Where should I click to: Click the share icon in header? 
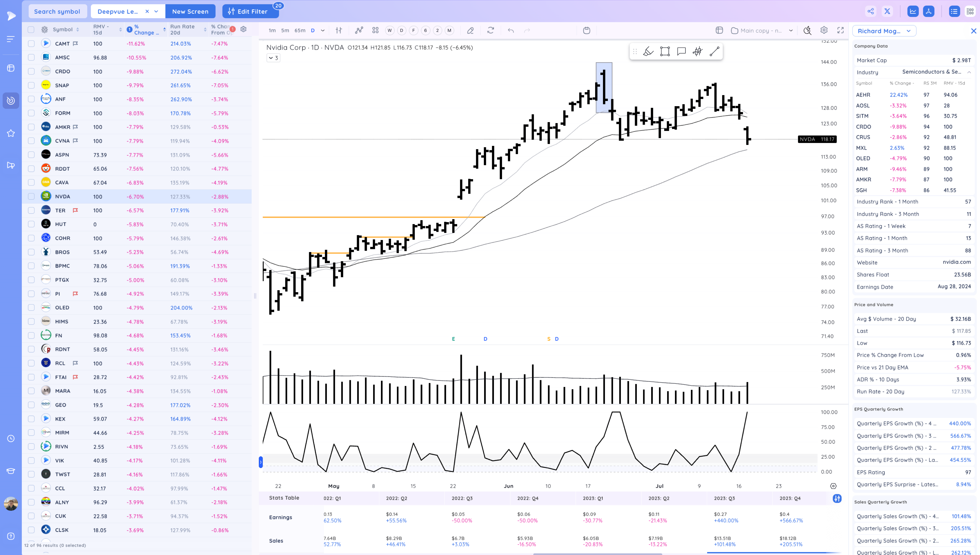click(x=871, y=12)
